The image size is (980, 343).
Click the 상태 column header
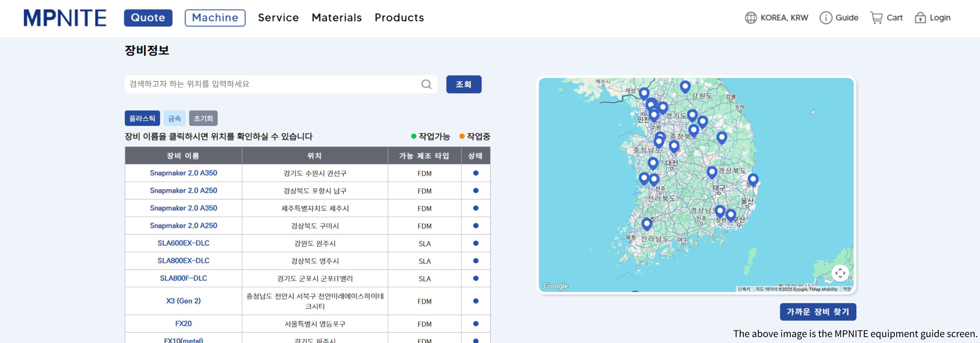476,155
